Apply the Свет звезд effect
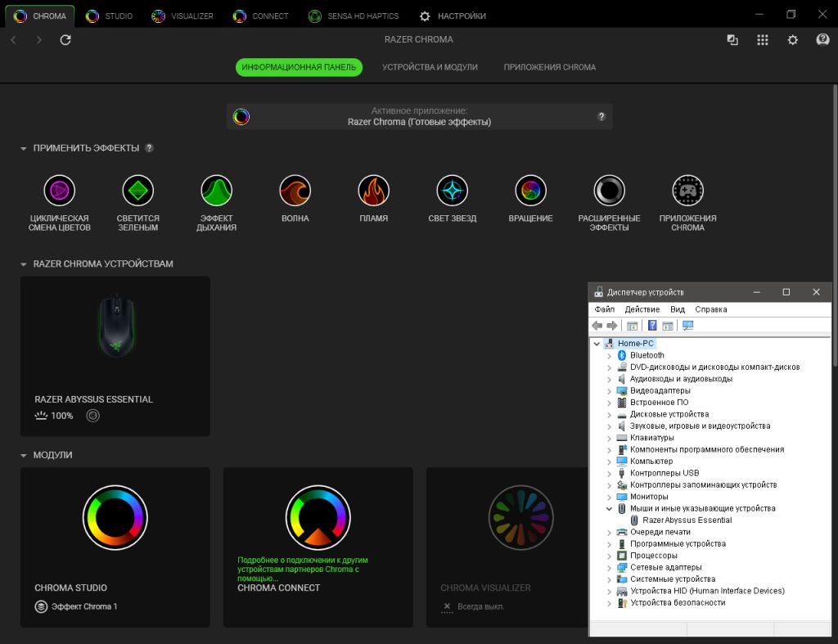Viewport: 838px width, 644px height. point(452,191)
